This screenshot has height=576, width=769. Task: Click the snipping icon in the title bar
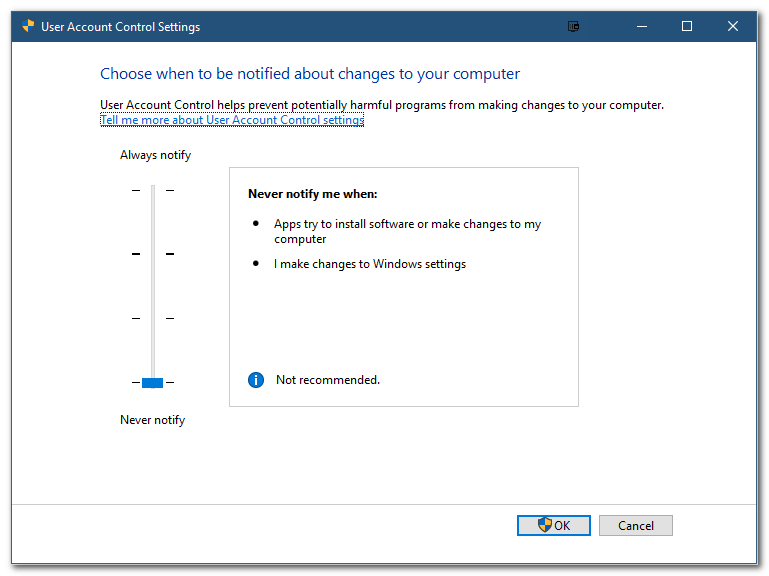click(573, 26)
